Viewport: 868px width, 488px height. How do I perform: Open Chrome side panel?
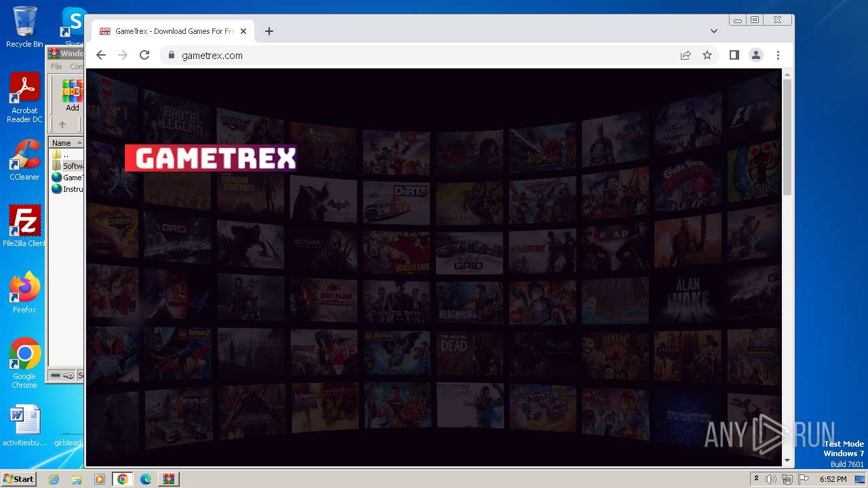(734, 56)
